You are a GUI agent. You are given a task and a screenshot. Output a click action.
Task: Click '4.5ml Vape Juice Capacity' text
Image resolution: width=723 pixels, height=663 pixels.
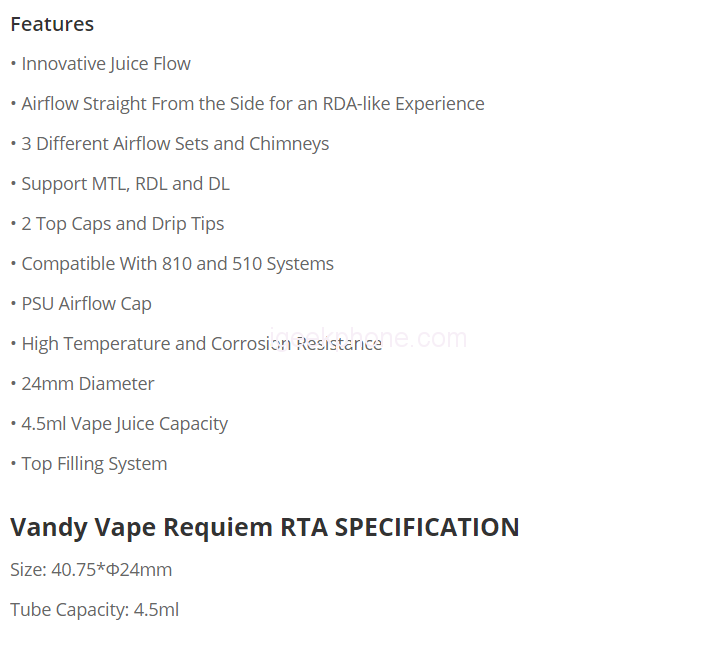(124, 424)
